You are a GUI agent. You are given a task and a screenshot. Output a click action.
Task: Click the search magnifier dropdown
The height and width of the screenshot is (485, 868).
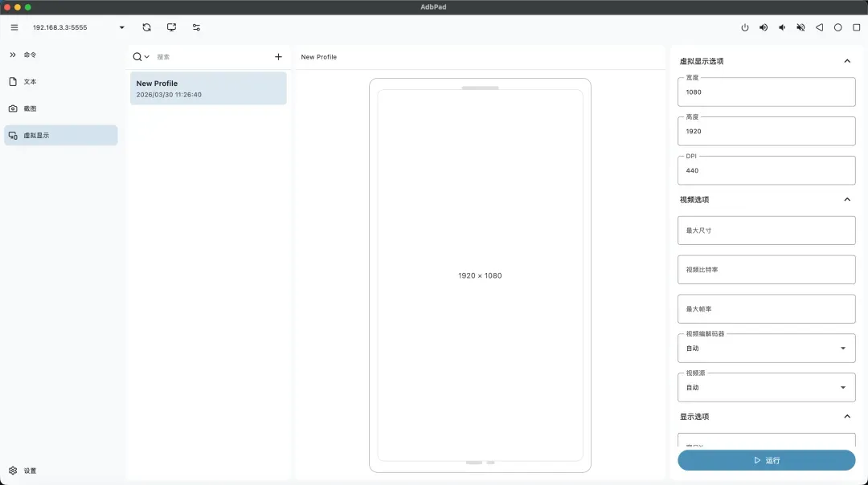[141, 57]
